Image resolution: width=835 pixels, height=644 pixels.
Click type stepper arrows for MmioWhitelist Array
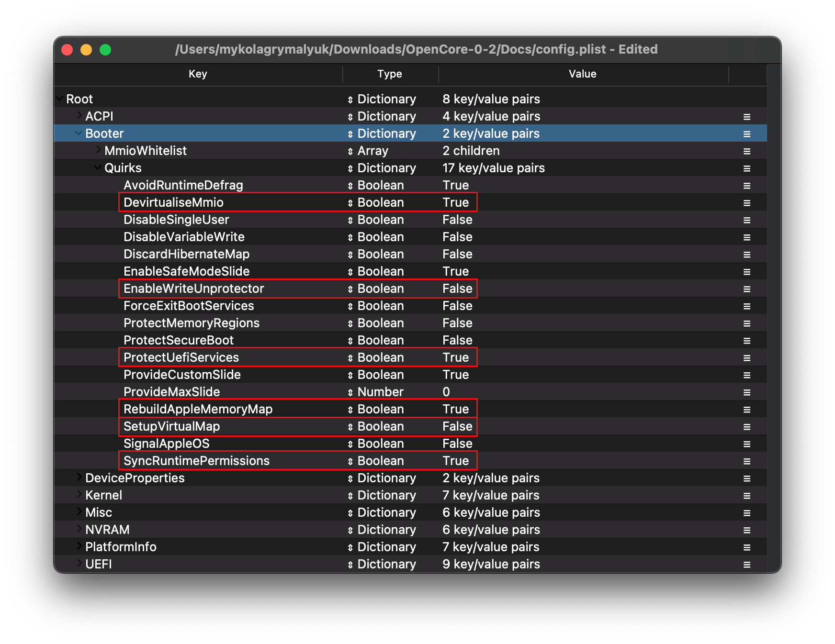350,151
